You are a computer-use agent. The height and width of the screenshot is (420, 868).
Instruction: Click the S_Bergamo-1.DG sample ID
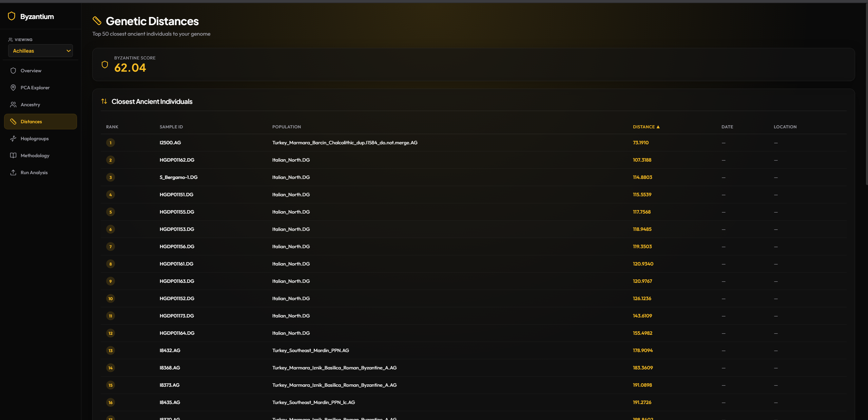coord(178,177)
